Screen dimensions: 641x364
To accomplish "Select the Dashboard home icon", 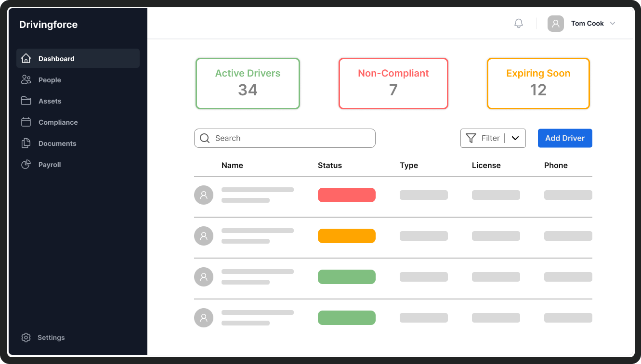I will pyautogui.click(x=26, y=58).
